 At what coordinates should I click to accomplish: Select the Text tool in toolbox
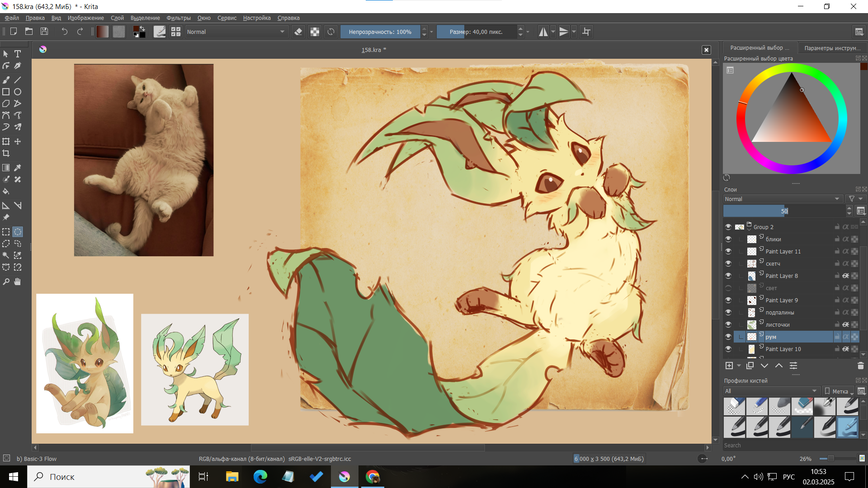18,54
